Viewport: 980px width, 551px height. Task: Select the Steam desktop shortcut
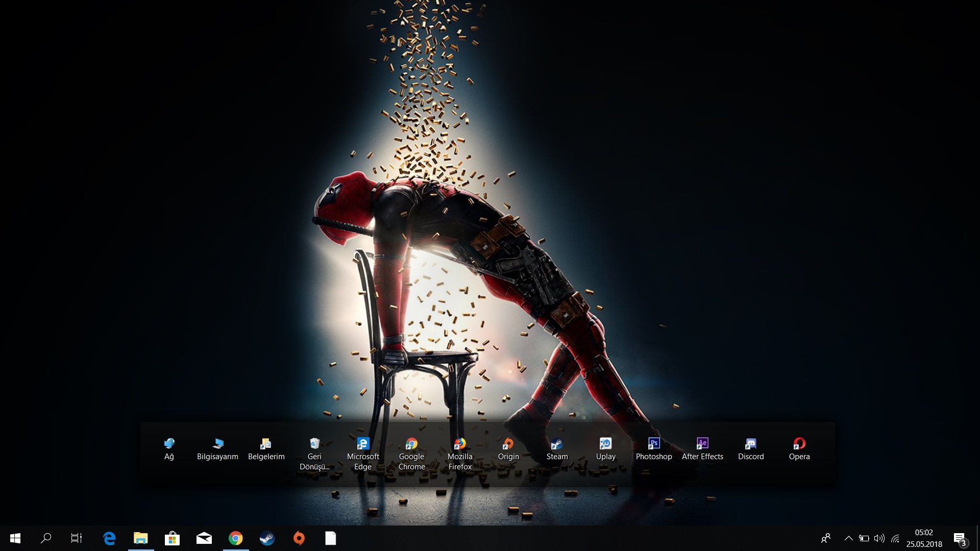click(557, 444)
